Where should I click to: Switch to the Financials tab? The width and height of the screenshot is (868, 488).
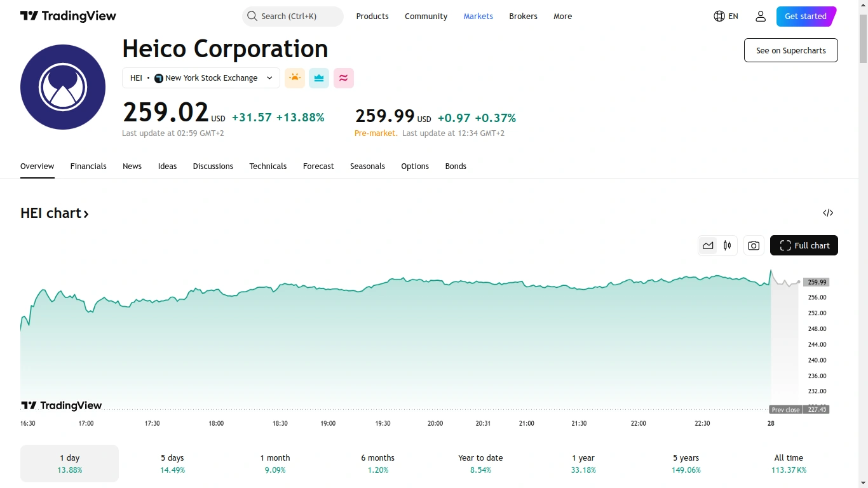[88, 166]
